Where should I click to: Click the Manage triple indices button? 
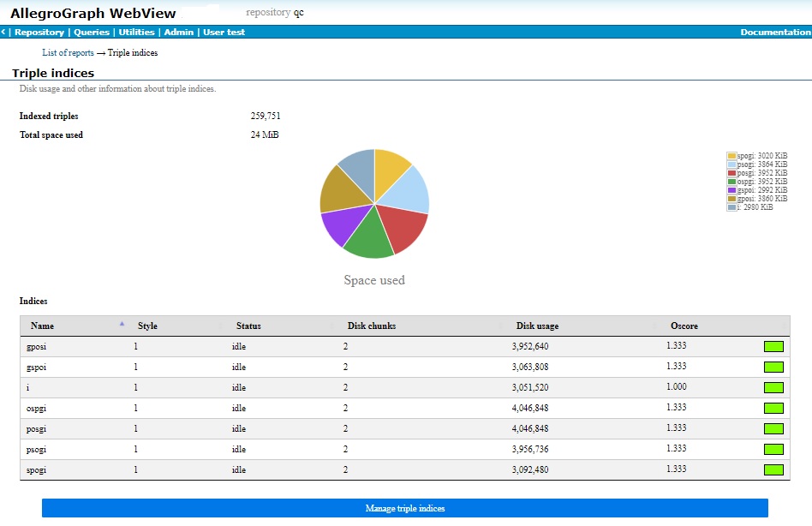point(405,507)
